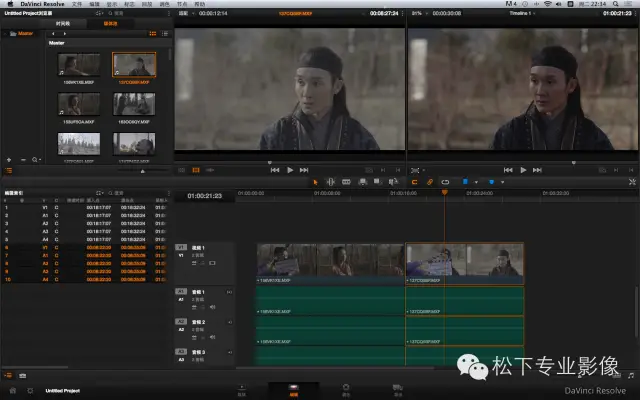Screen dimensions: 640x400
Task: Click the blue marker icon
Action: coord(491,182)
